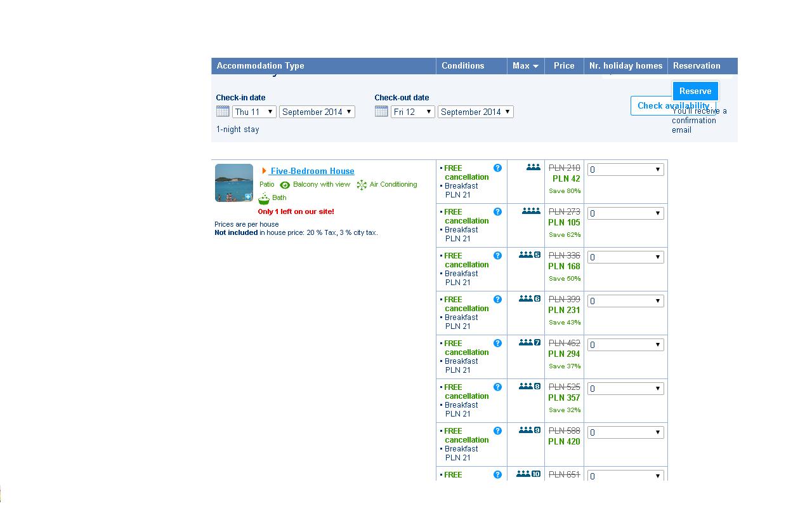The width and height of the screenshot is (812, 508).
Task: Open the check-in month dropdown
Action: point(317,112)
